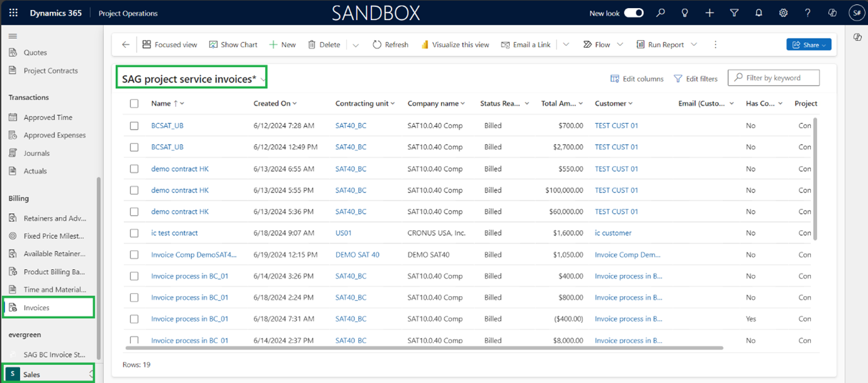The image size is (868, 383).
Task: Click the search magnifier icon in header
Action: (660, 13)
